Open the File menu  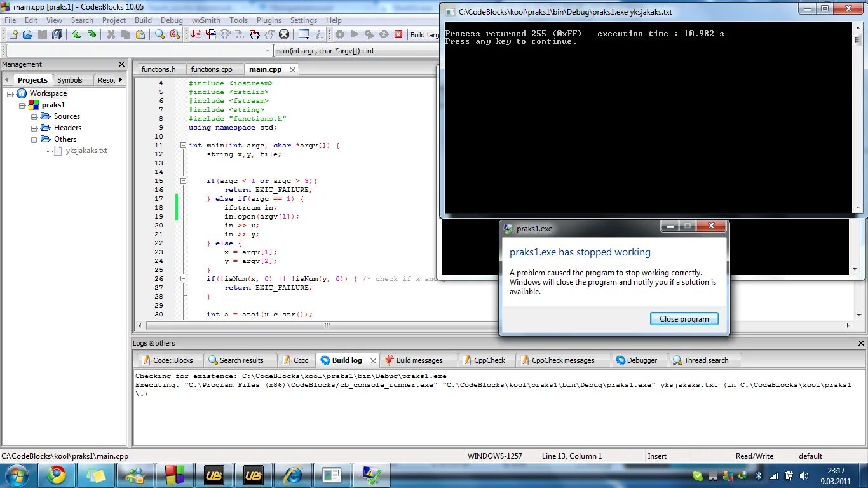click(10, 20)
